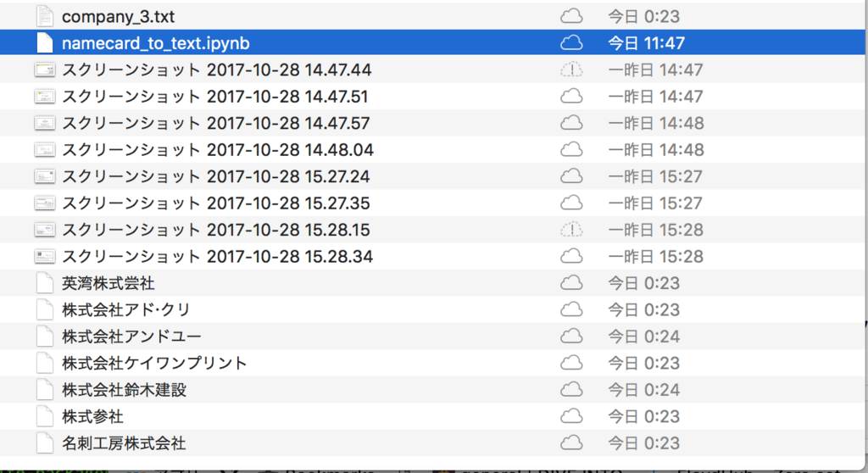Select the file name company_3.txt
The height and width of the screenshot is (473, 868).
click(118, 17)
